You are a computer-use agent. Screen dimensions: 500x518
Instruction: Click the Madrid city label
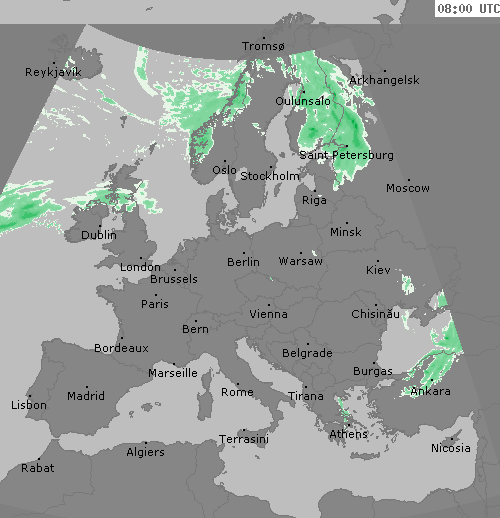point(86,396)
